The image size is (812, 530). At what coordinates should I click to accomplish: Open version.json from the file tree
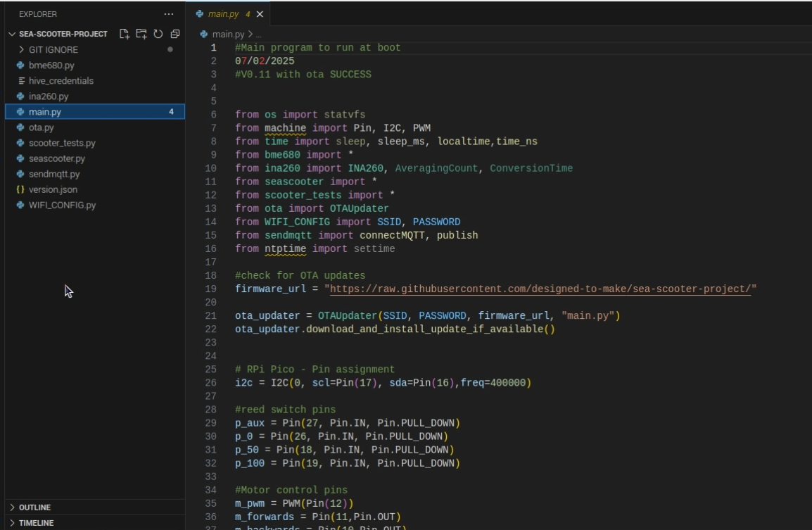click(53, 190)
